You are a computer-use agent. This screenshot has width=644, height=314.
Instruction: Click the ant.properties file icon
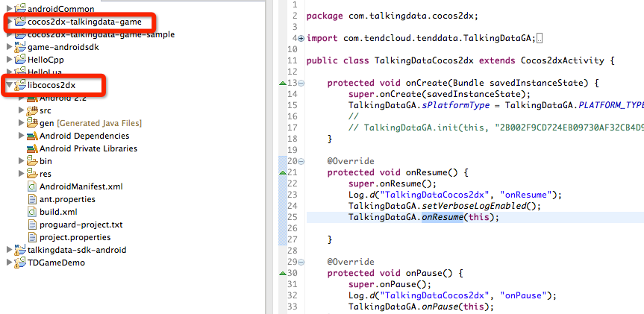(32, 199)
